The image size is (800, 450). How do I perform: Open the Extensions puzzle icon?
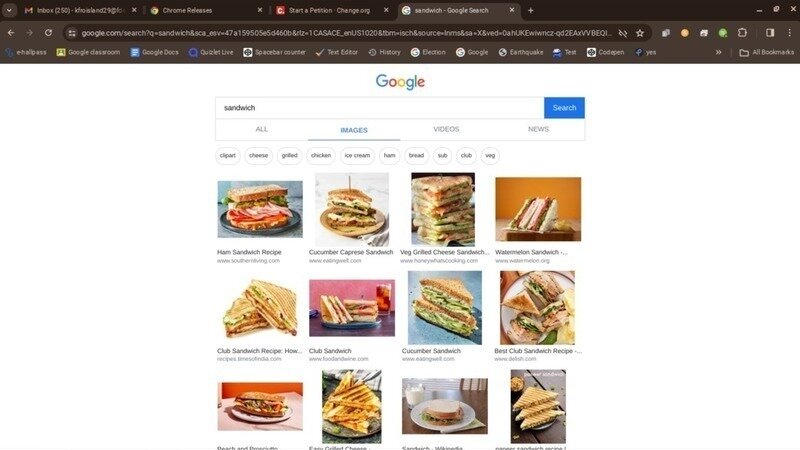(743, 33)
